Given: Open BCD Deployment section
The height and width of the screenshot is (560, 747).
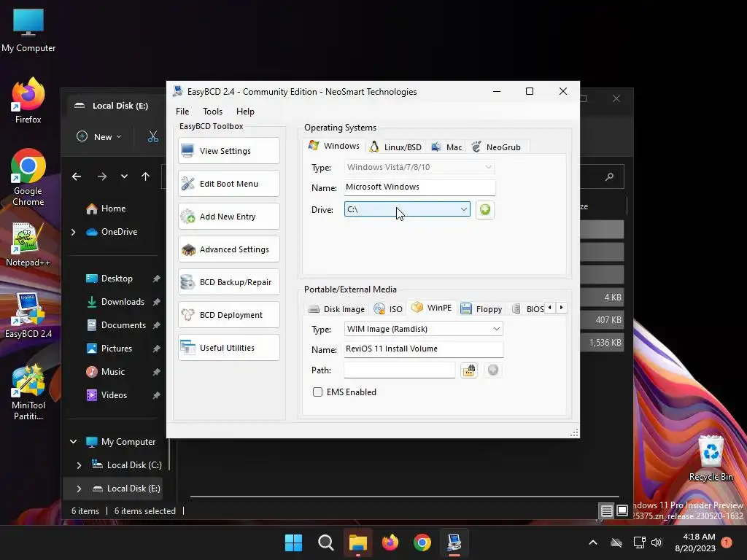Looking at the screenshot, I should 228,315.
